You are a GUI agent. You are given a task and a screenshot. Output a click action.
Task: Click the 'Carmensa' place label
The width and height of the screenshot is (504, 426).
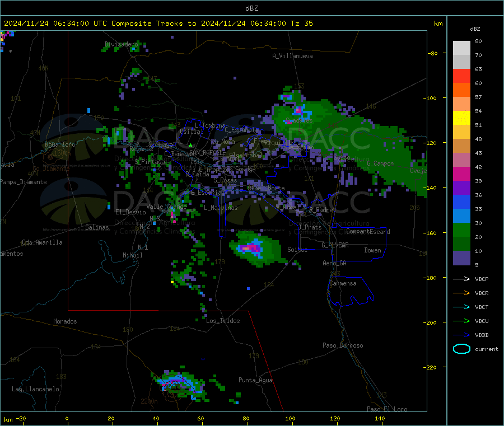tap(343, 283)
